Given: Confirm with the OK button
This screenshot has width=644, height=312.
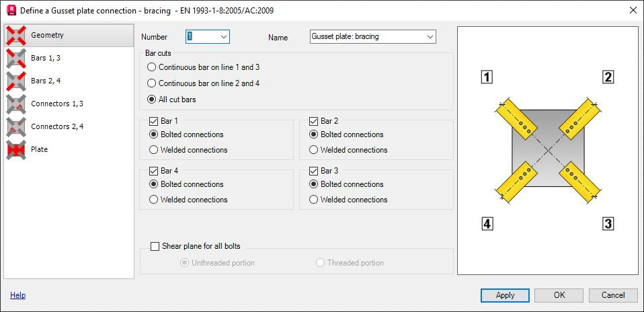Looking at the screenshot, I should [559, 295].
